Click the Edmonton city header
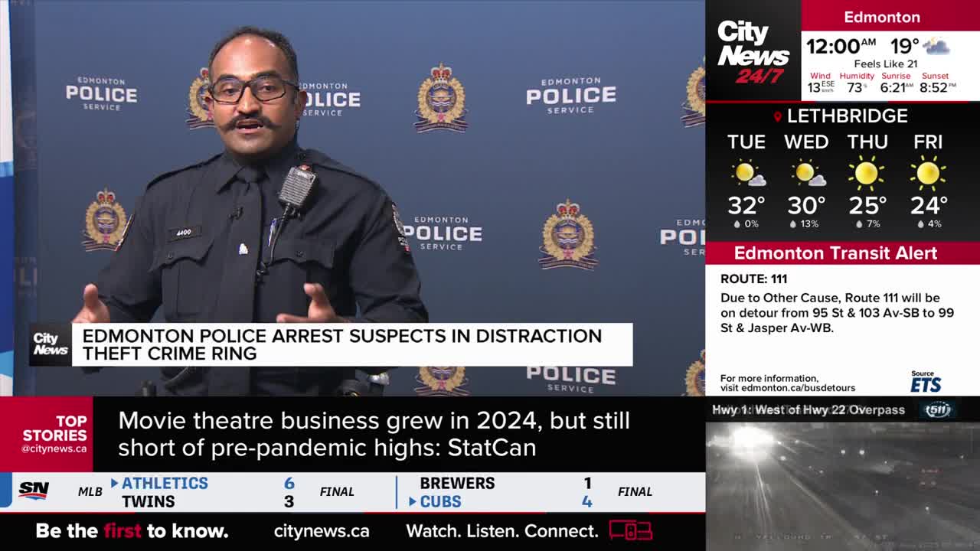The image size is (980, 551). coord(882,17)
